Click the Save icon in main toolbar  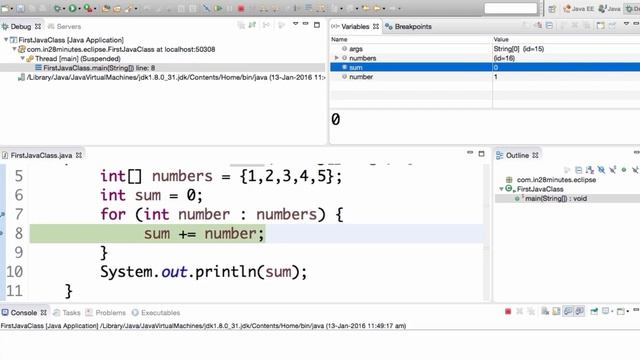tap(20, 8)
